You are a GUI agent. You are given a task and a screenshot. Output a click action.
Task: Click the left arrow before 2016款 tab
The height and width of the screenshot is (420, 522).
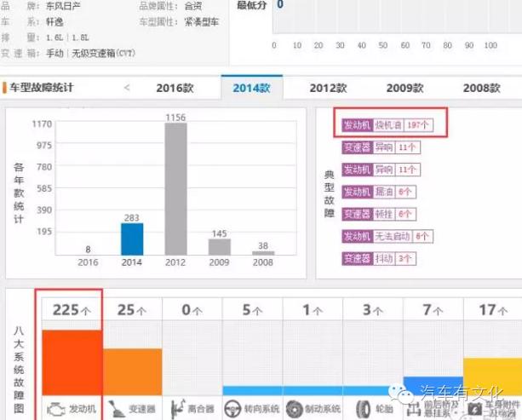(127, 87)
